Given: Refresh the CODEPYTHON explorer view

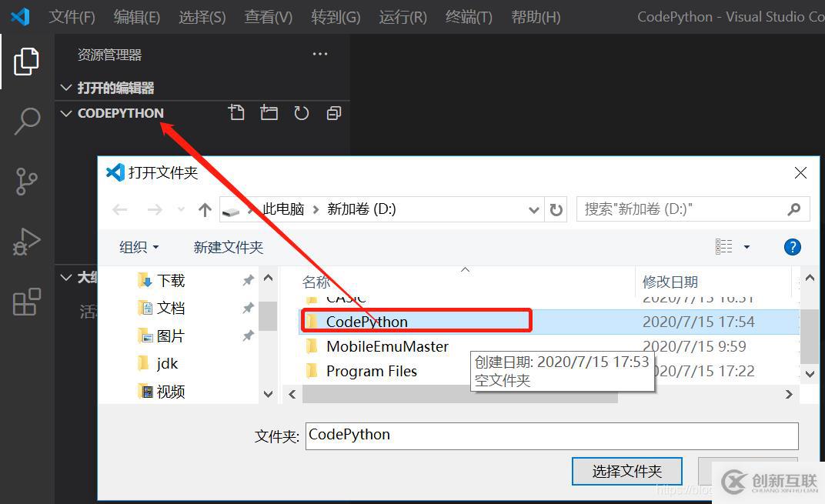Looking at the screenshot, I should [301, 112].
